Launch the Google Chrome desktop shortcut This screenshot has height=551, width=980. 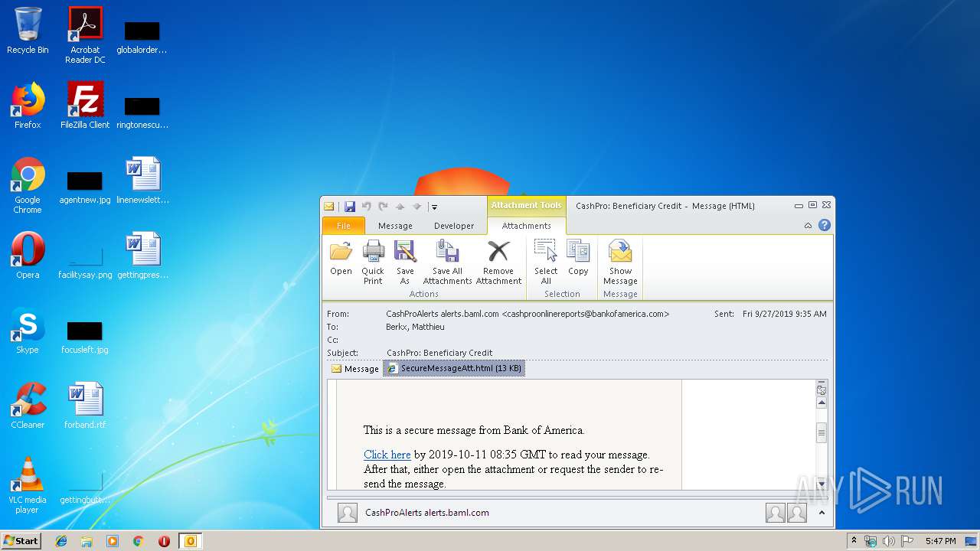point(28,185)
